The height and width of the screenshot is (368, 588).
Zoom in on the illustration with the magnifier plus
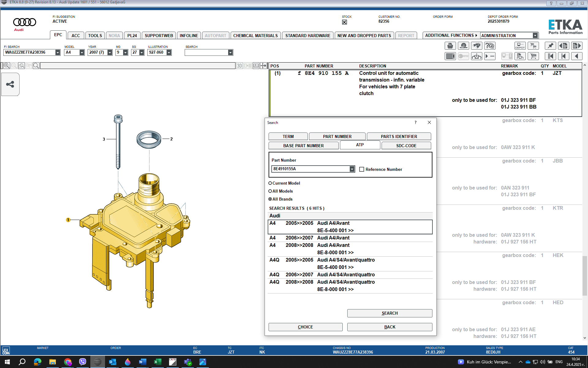(x=7, y=66)
